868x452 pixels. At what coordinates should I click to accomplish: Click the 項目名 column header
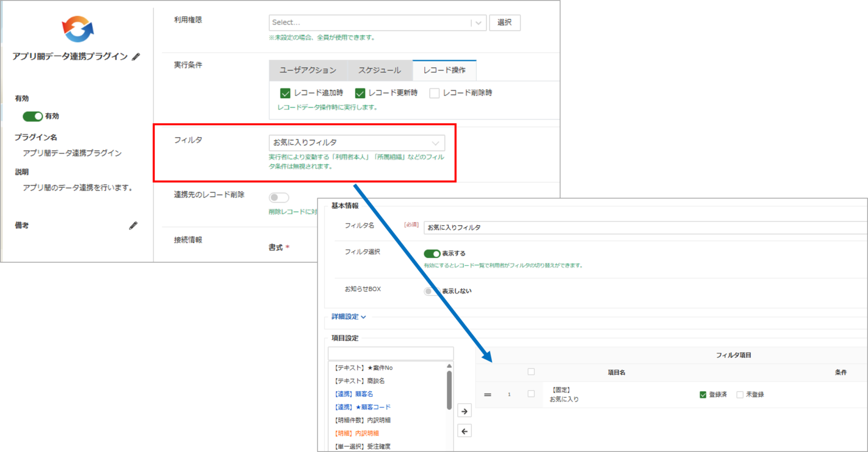click(616, 372)
